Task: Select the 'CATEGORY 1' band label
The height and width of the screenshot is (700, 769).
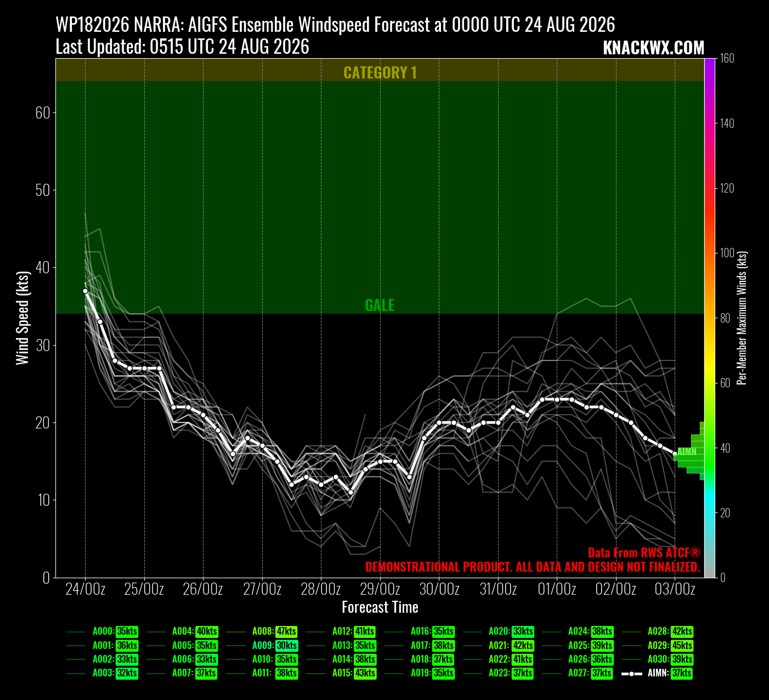Action: 380,72
